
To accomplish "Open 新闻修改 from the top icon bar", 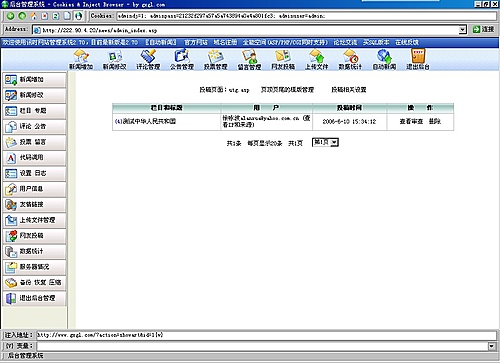I will (x=115, y=60).
